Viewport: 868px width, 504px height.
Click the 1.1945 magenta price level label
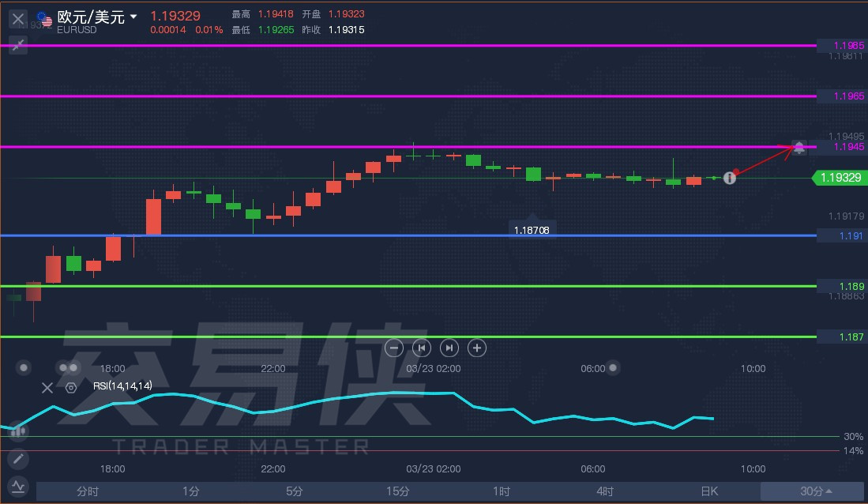(848, 147)
